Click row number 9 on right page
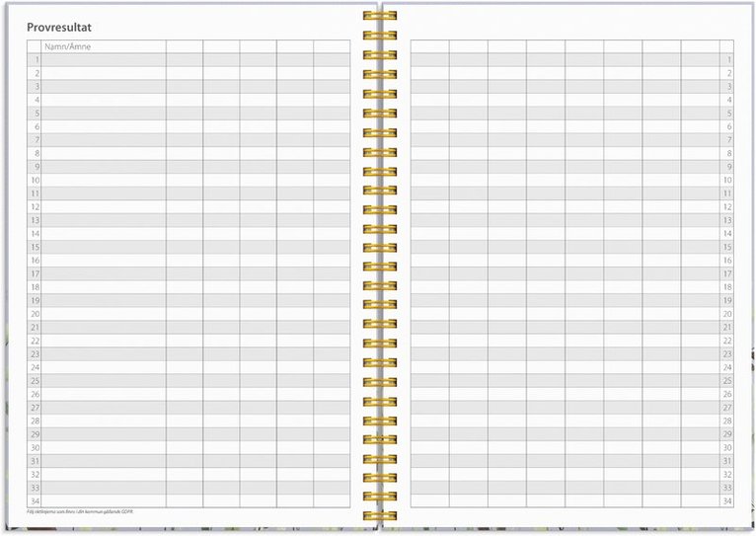The image size is (756, 536). point(727,167)
